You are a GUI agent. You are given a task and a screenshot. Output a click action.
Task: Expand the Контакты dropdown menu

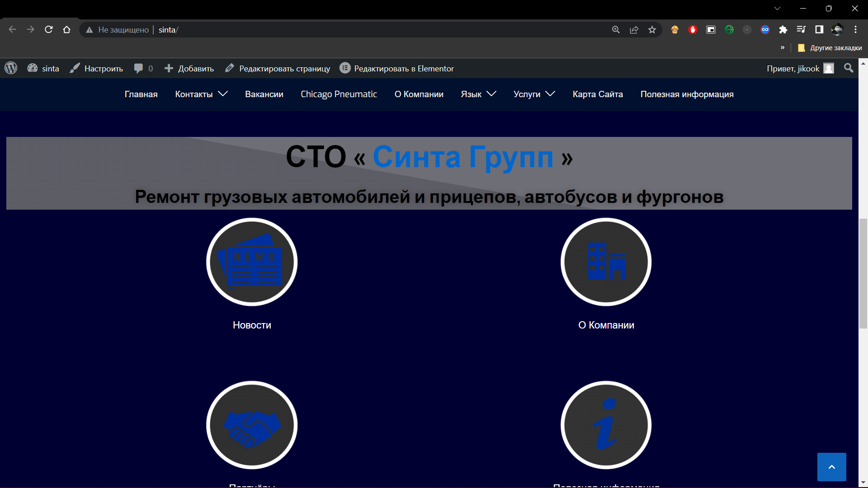pos(201,94)
